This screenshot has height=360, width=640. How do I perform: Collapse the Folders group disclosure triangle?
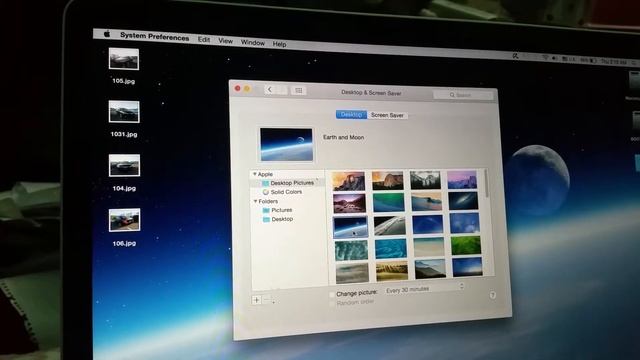click(x=256, y=201)
